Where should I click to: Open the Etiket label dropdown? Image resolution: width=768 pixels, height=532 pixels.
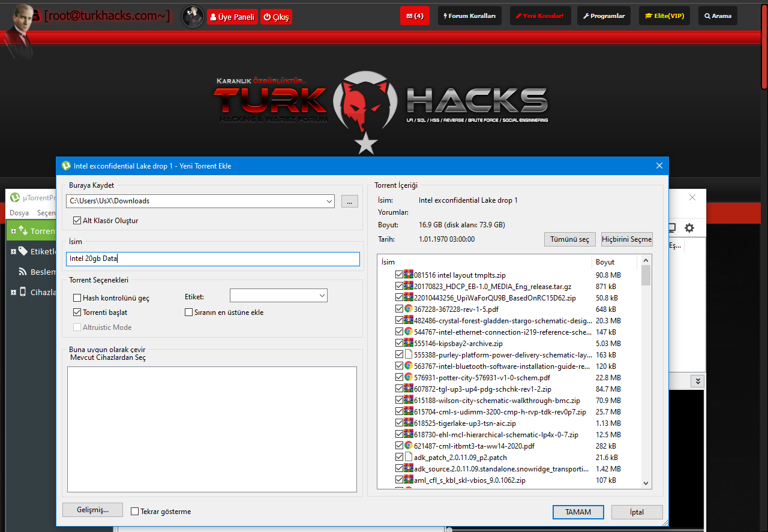coord(322,296)
